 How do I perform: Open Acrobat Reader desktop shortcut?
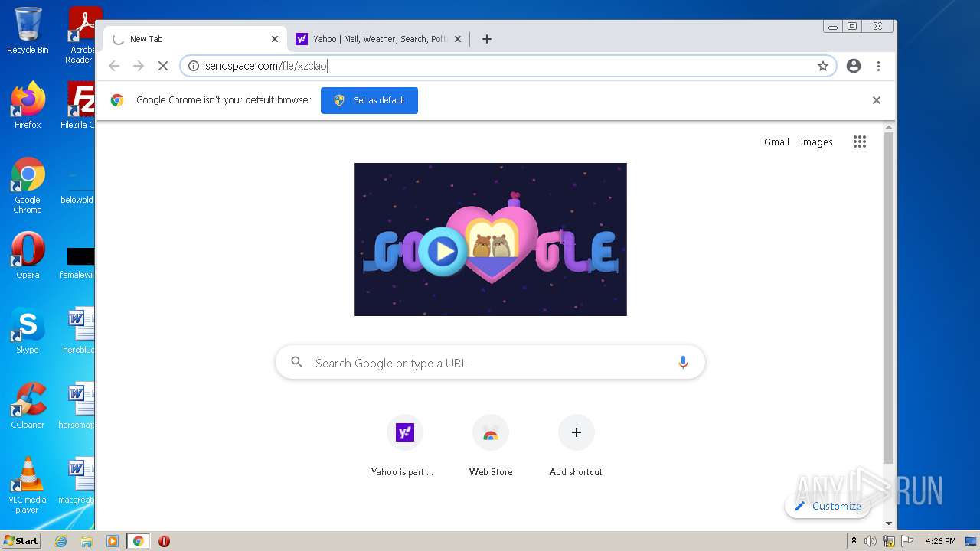point(81,35)
